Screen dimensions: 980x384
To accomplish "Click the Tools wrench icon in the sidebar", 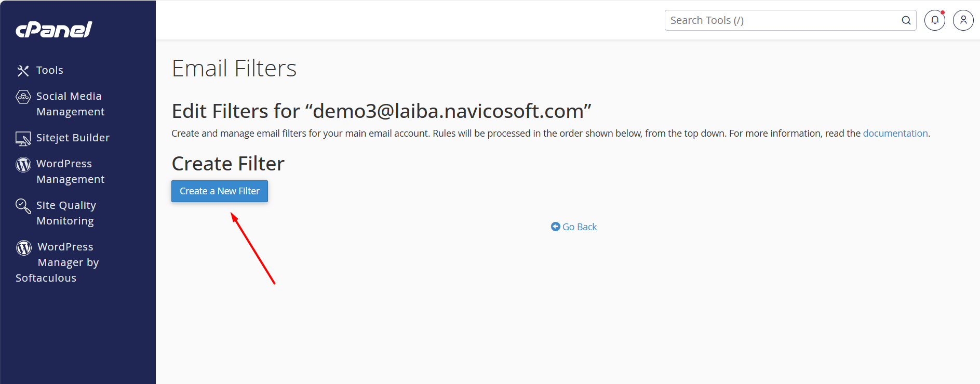I will pos(23,71).
